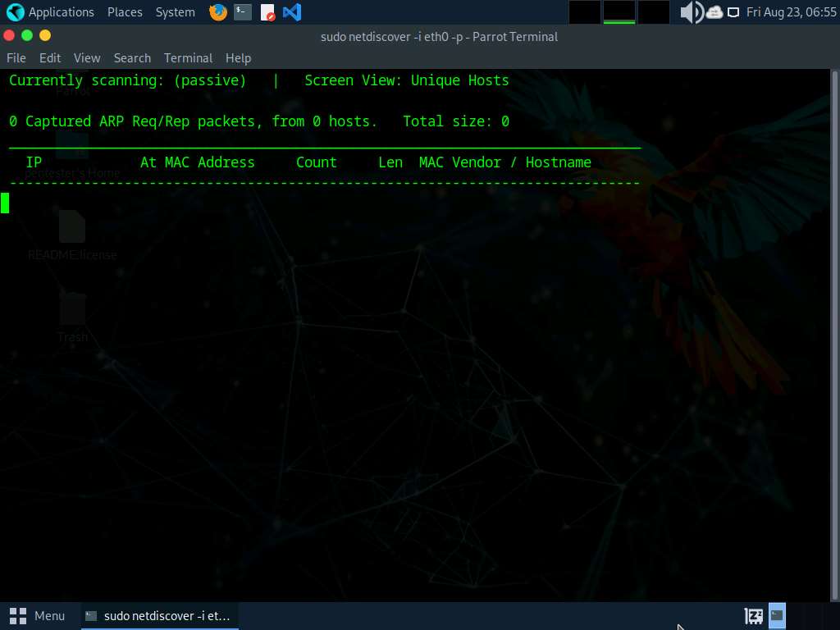Open the Applications menu

61,11
